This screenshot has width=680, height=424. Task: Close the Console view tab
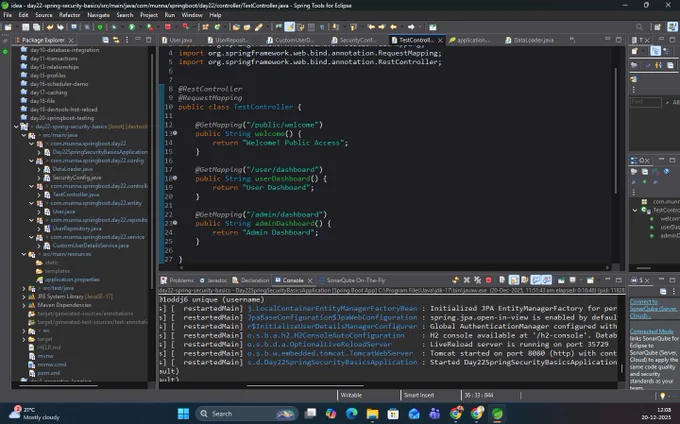point(310,280)
